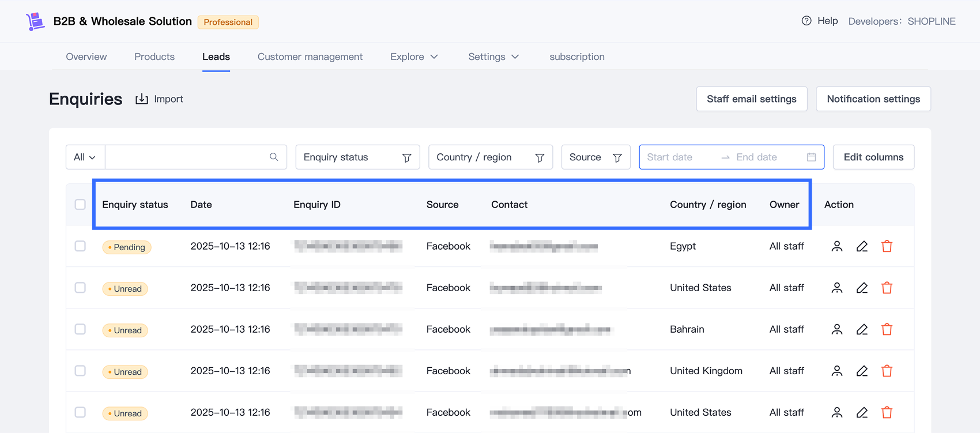The width and height of the screenshot is (980, 433).
Task: Click the Help question mark icon
Action: 806,21
